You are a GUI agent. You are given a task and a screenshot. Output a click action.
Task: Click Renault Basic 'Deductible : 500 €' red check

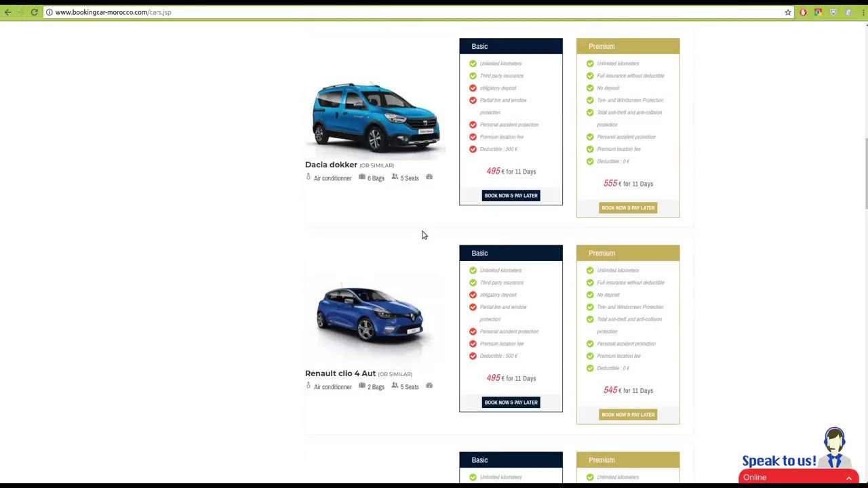pos(473,356)
